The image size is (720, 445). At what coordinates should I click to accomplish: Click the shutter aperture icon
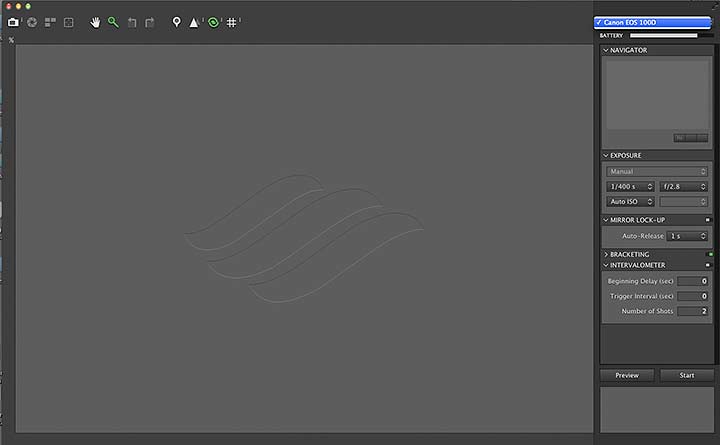32,22
